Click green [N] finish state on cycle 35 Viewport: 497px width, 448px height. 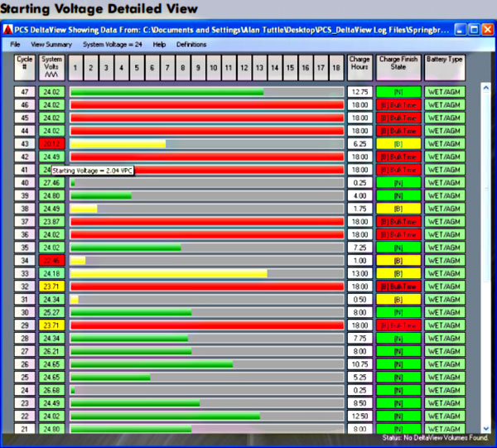coord(398,248)
